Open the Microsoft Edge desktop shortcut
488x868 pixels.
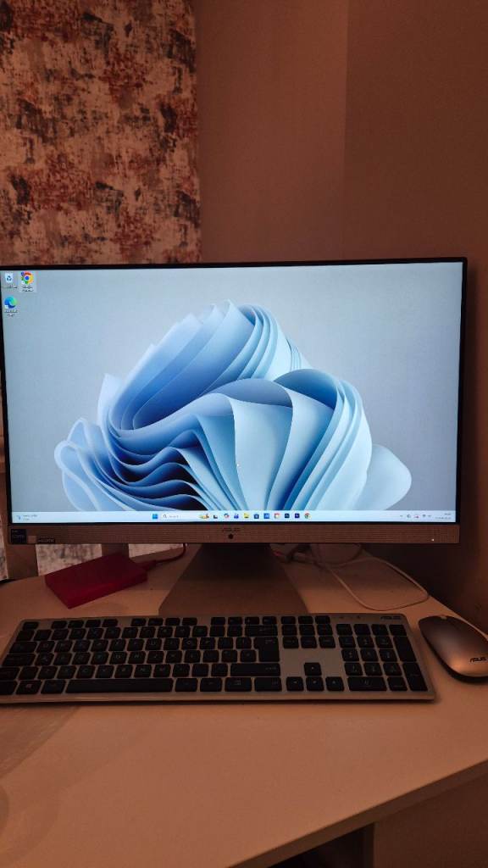pos(10,305)
